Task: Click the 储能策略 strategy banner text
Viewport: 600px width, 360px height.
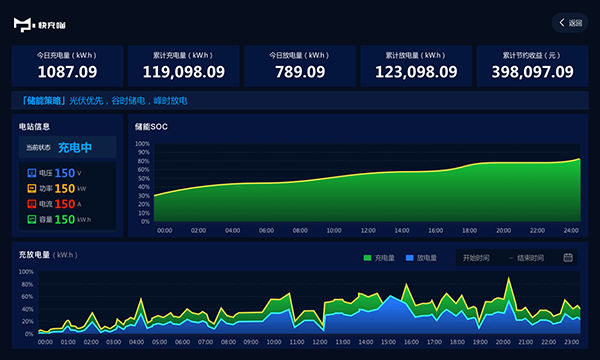Action: (x=104, y=101)
